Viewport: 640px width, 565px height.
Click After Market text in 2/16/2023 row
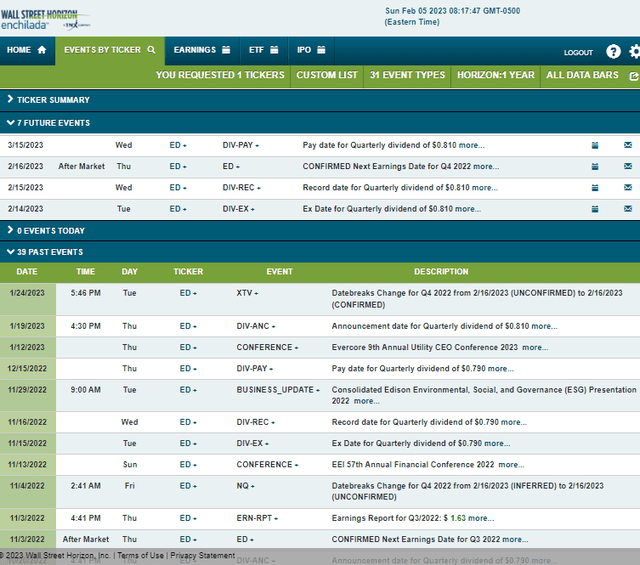[82, 167]
